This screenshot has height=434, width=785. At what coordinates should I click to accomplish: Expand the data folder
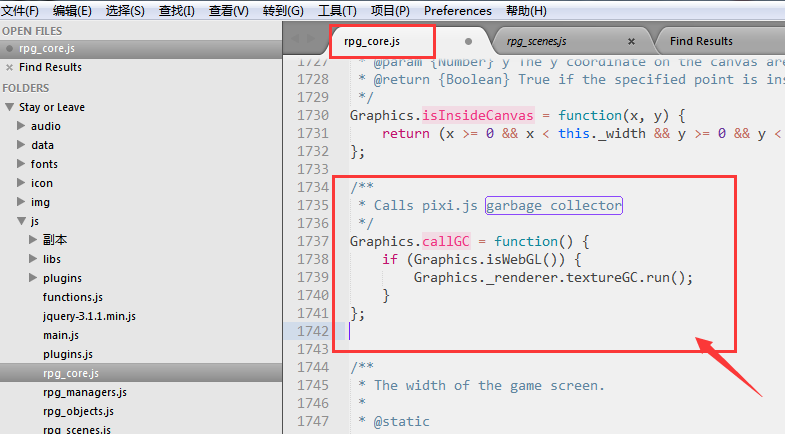21,145
